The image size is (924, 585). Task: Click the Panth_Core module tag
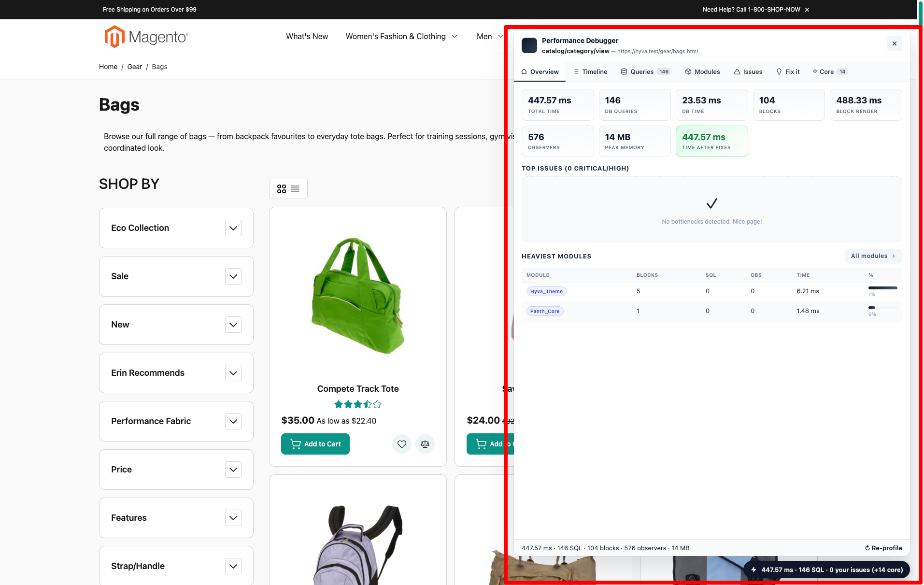pos(545,311)
